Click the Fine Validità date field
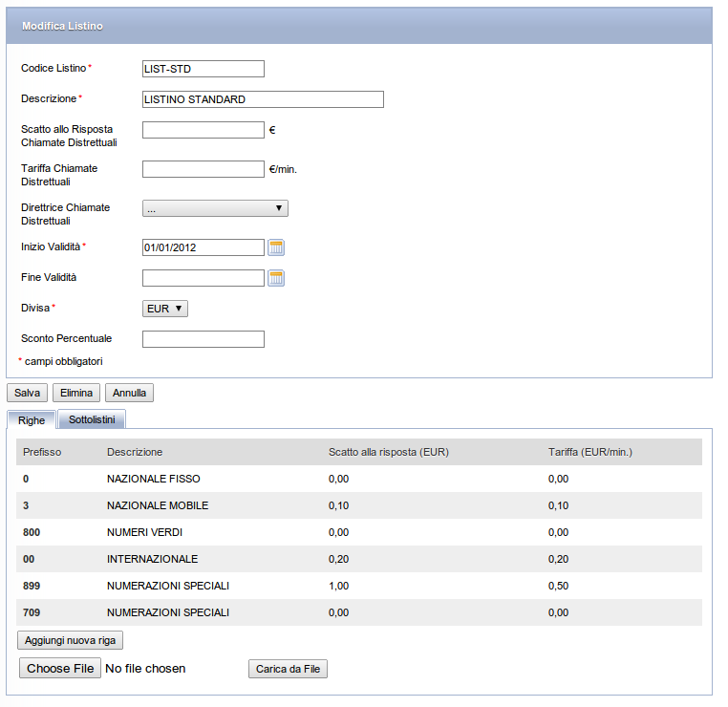728x707 pixels. coord(203,278)
